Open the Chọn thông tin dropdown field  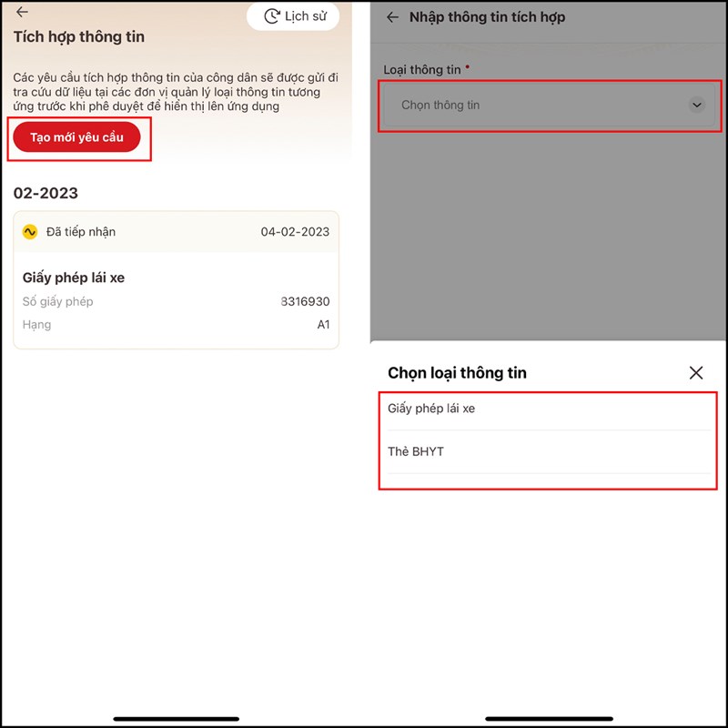(x=549, y=106)
